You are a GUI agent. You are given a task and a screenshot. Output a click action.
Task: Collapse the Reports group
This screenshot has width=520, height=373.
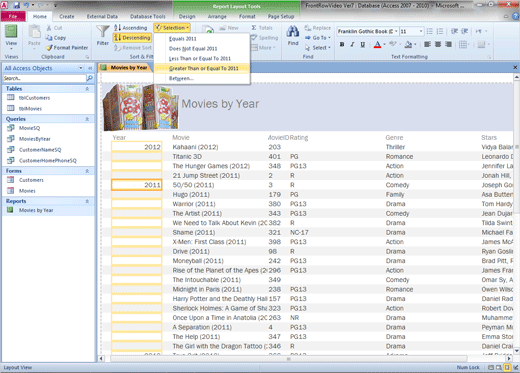tap(87, 201)
